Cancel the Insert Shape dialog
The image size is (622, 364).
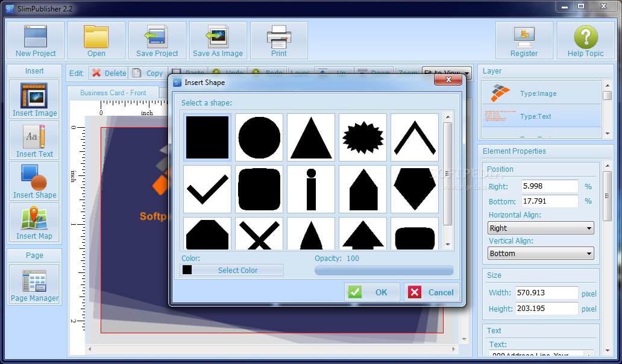coord(432,292)
